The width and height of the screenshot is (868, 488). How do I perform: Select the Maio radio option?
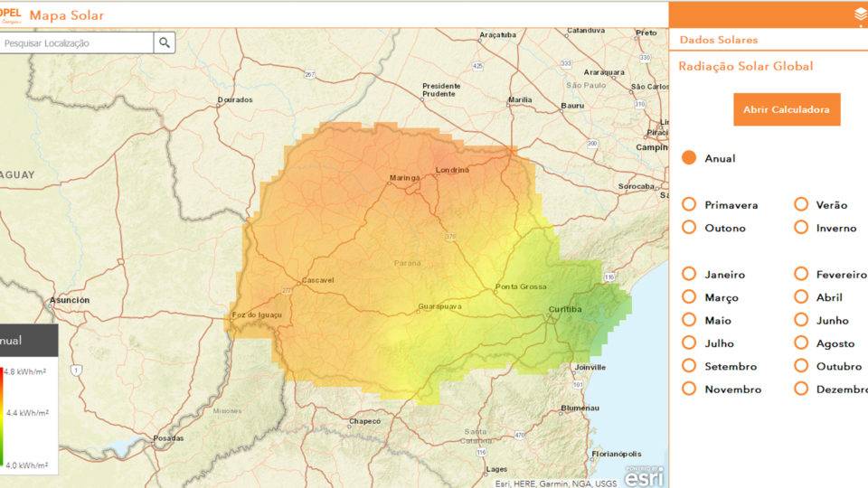(x=689, y=320)
